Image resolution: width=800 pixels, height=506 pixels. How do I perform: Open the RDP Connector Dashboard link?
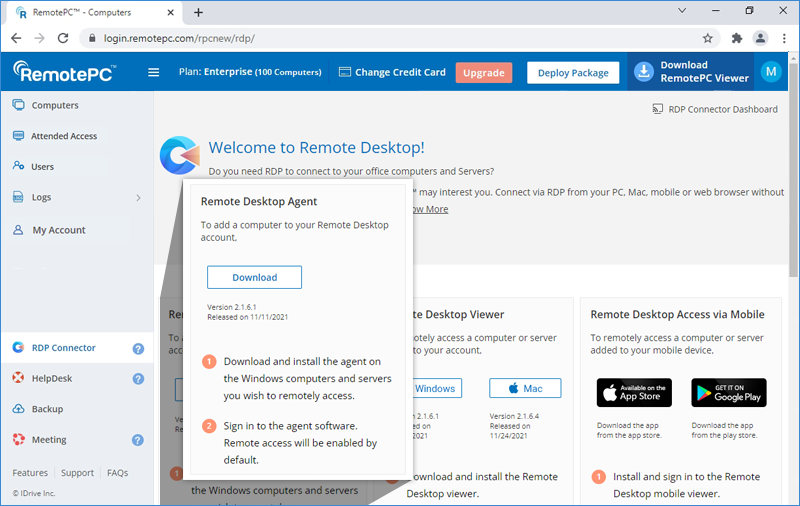point(715,109)
